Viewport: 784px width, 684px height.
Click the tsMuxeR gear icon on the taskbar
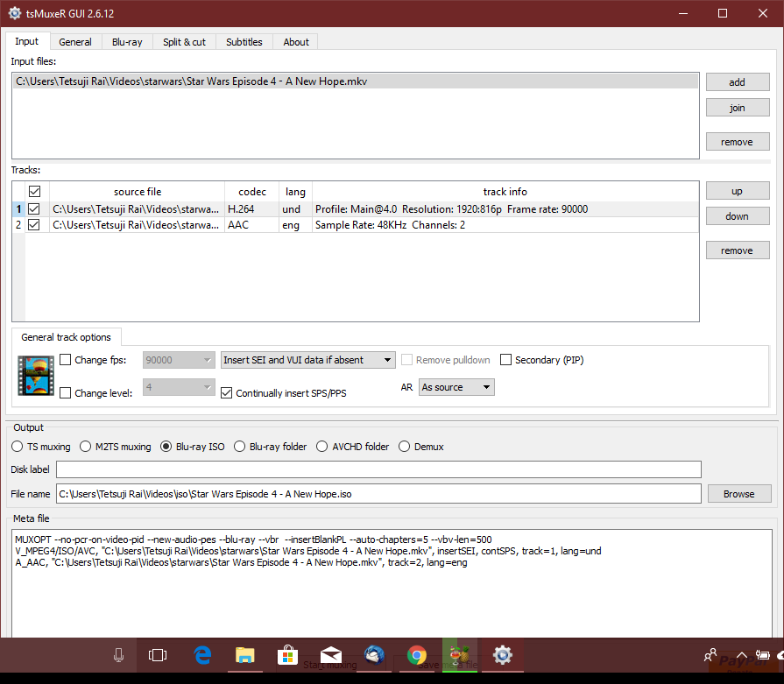coord(503,655)
